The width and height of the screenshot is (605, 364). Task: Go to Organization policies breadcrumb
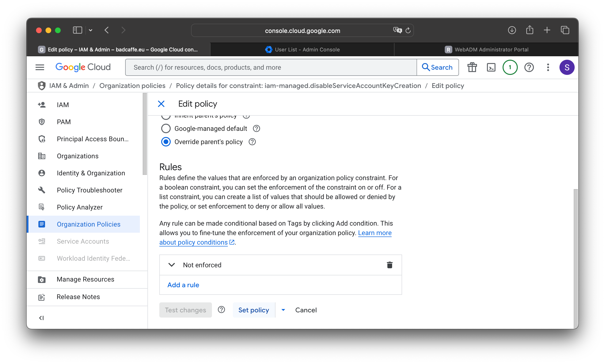coord(132,86)
